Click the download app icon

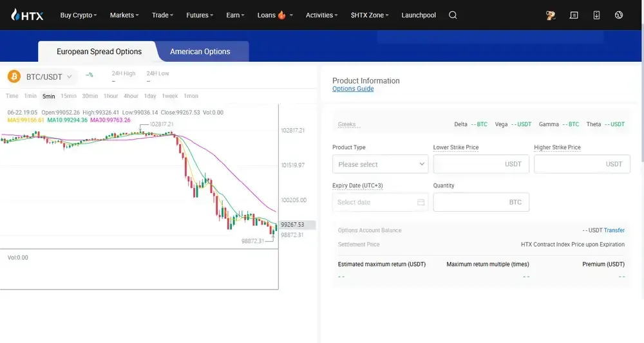point(596,15)
